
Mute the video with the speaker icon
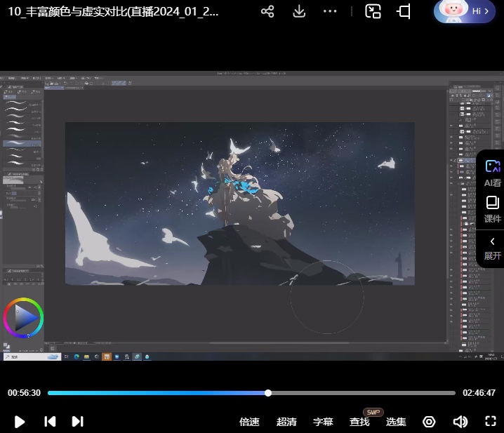[460, 422]
